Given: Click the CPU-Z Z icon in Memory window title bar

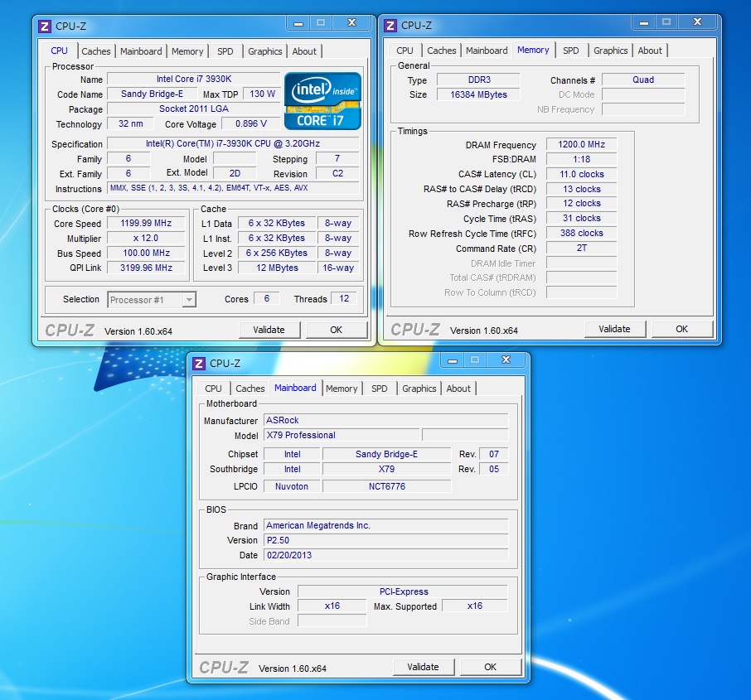Looking at the screenshot, I should click(x=390, y=26).
